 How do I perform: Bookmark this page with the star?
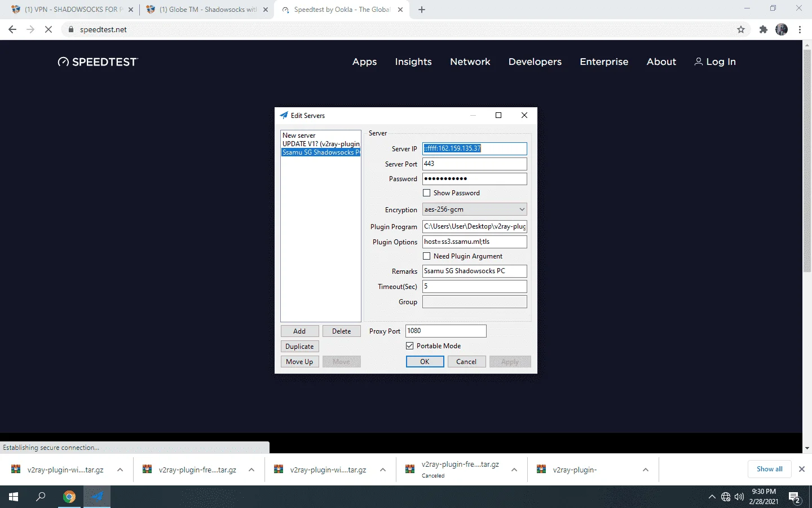(x=741, y=29)
